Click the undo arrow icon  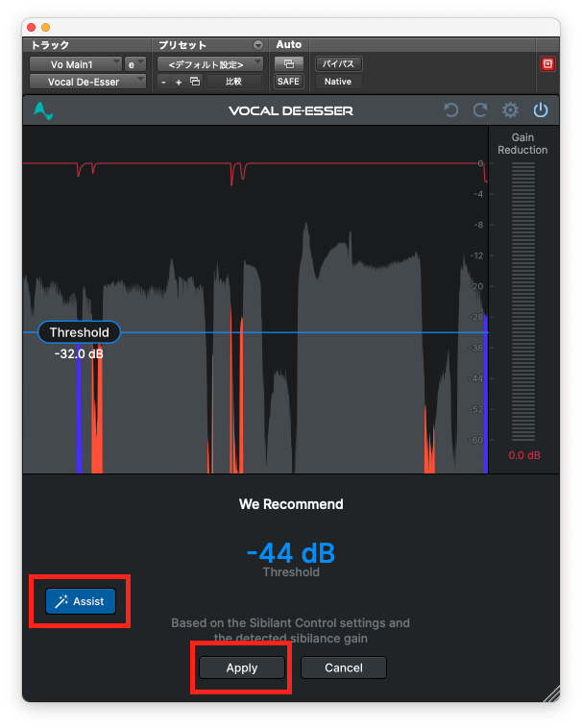[451, 110]
